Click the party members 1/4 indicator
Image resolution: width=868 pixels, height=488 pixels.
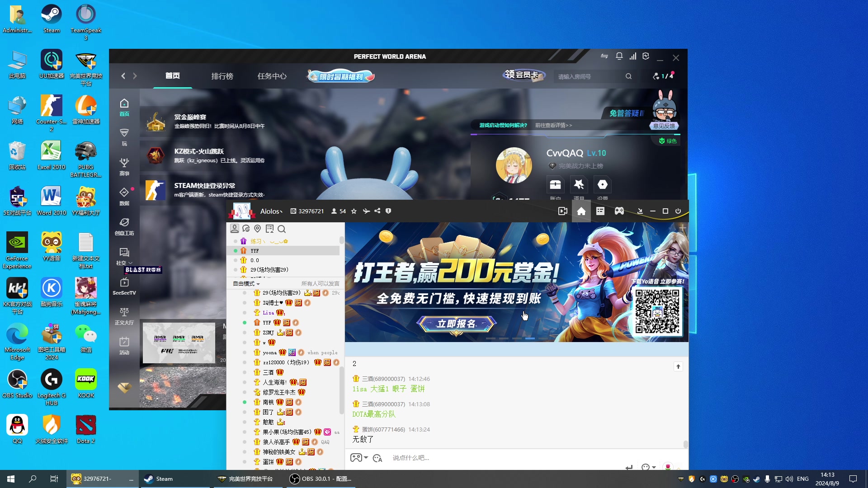click(663, 76)
